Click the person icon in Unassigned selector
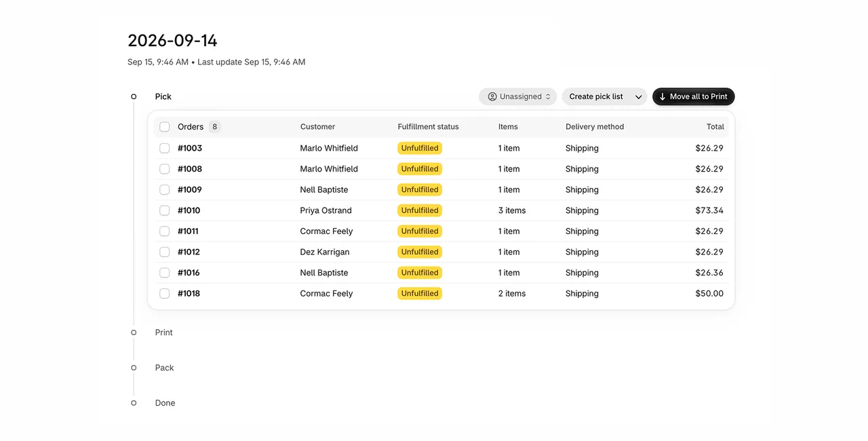 pos(492,96)
